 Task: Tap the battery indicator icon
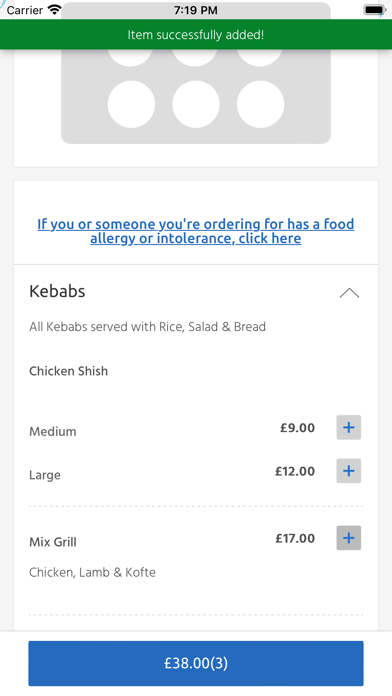tap(375, 10)
